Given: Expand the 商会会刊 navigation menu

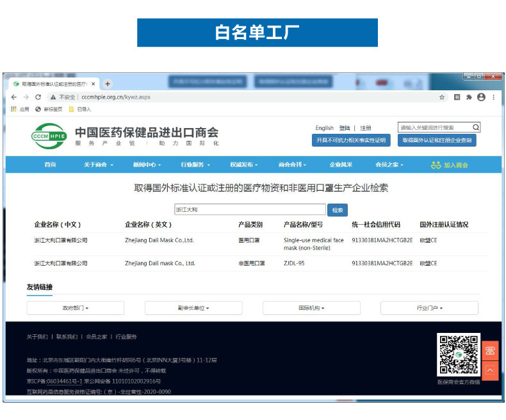Looking at the screenshot, I should [x=292, y=165].
